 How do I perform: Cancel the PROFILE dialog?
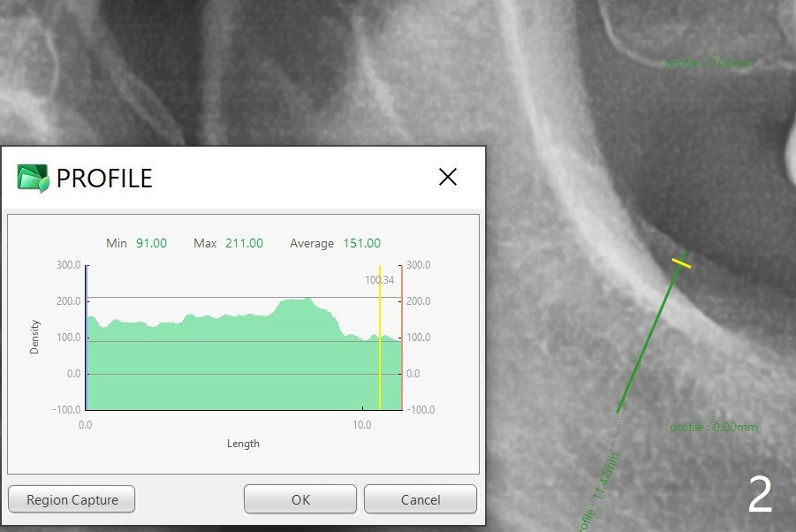tap(420, 499)
